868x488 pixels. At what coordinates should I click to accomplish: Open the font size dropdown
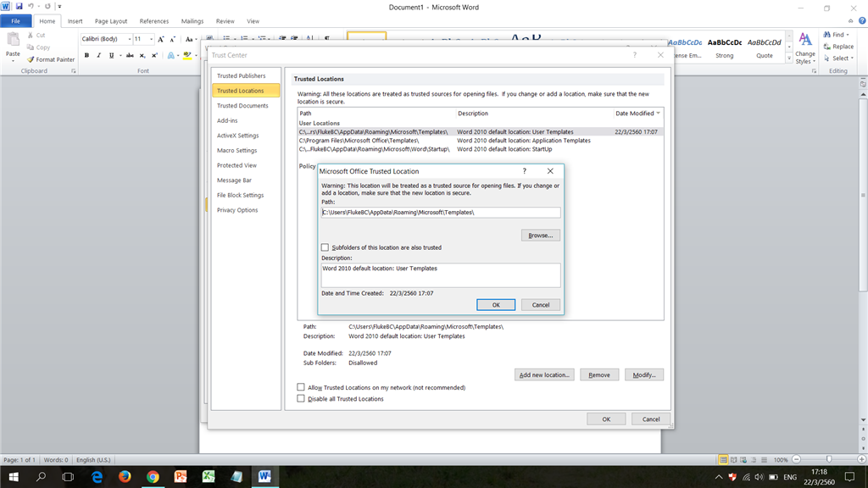tap(151, 39)
